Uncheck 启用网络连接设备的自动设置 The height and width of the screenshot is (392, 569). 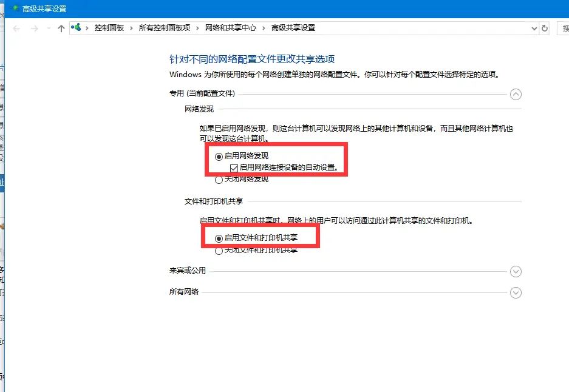pos(233,168)
